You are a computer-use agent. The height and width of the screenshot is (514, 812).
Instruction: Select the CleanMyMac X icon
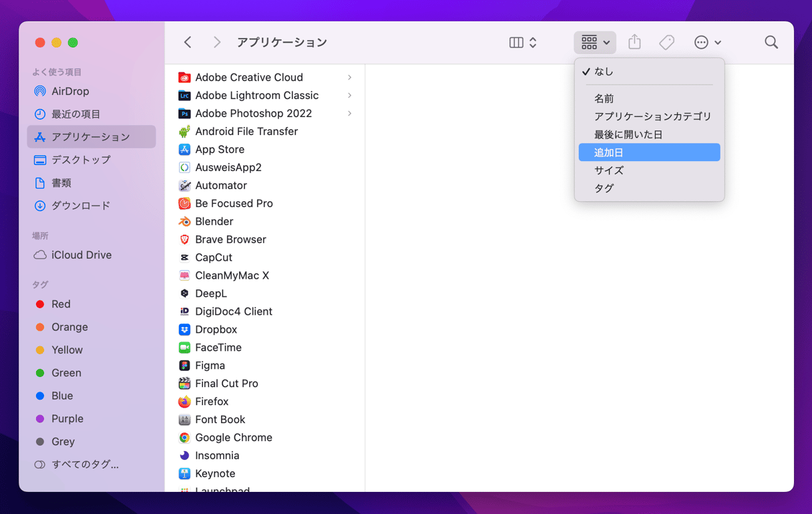[x=184, y=275]
